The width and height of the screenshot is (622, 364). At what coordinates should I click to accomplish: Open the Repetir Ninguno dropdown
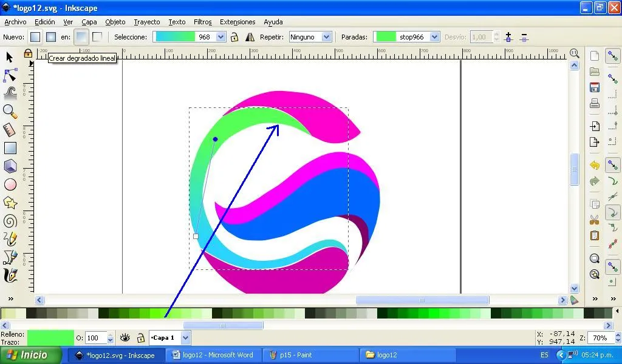point(310,37)
